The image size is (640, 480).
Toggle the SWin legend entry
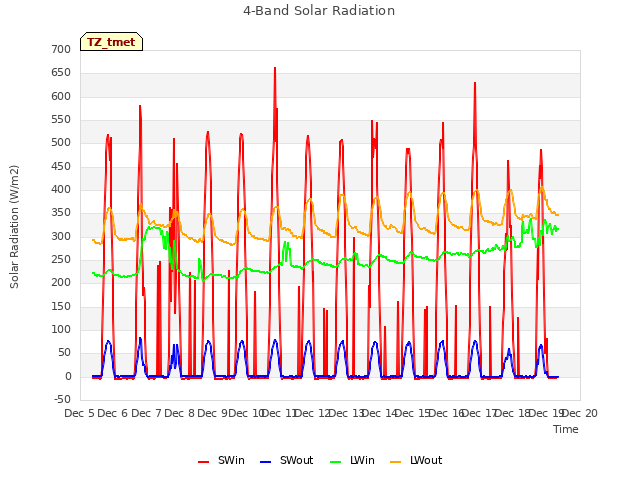221,460
